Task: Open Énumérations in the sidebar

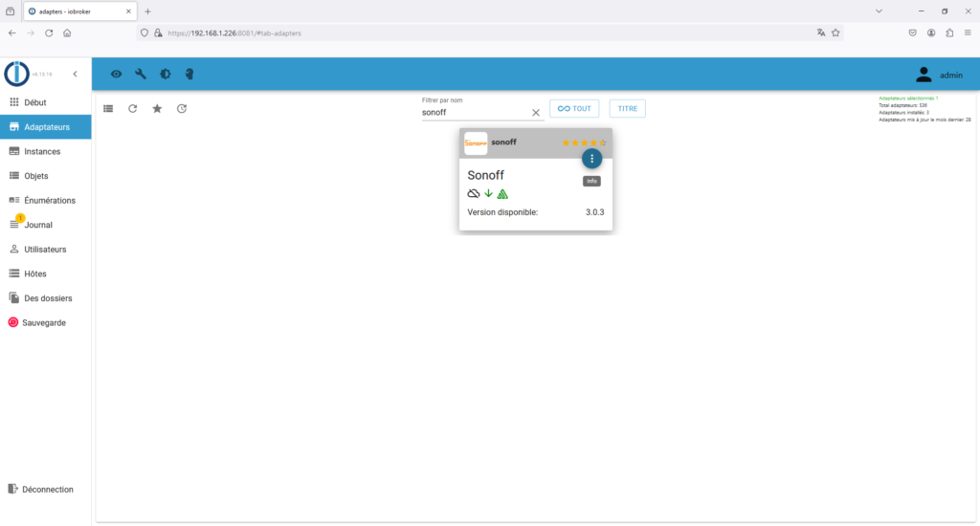Action: tap(46, 200)
